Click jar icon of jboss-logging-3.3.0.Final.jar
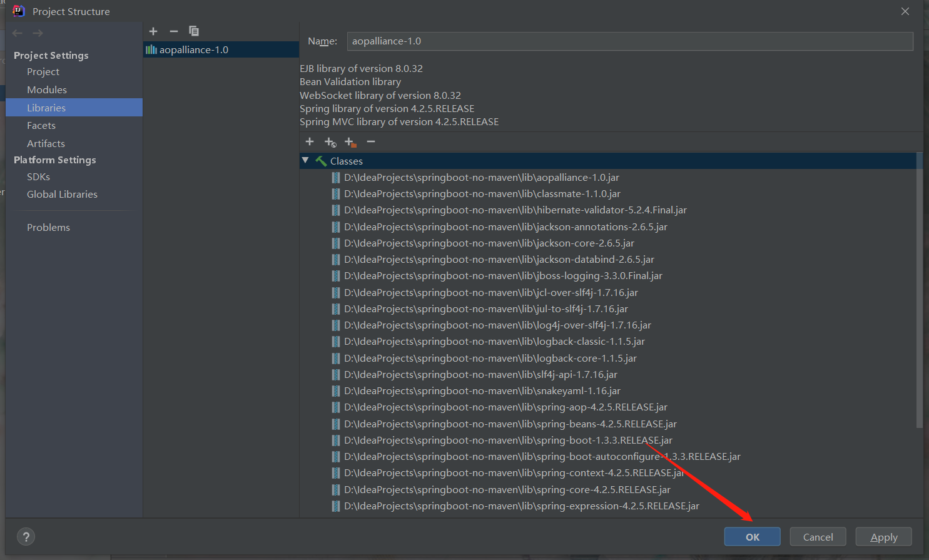Screen dimensions: 929x560 pyautogui.click(x=336, y=276)
